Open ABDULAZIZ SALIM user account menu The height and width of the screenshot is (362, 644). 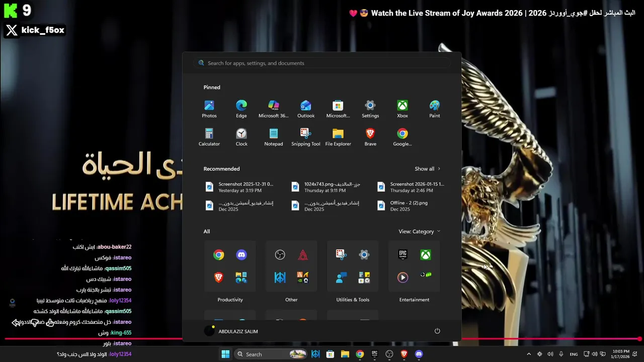click(231, 331)
